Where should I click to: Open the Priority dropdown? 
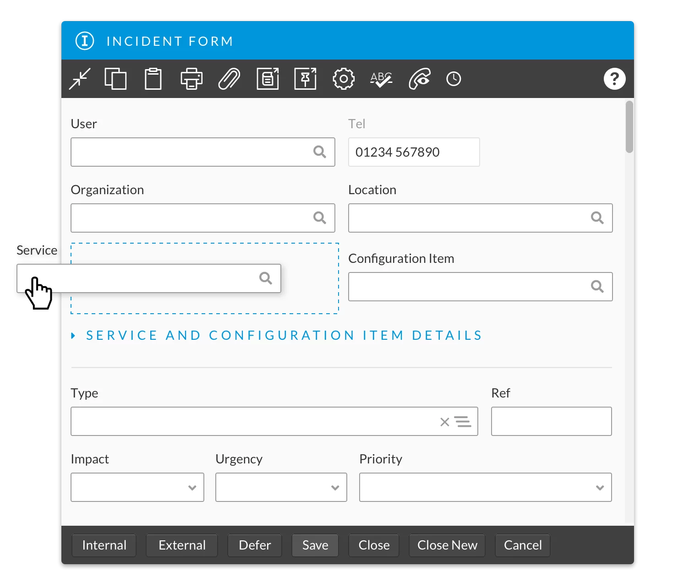coord(600,487)
